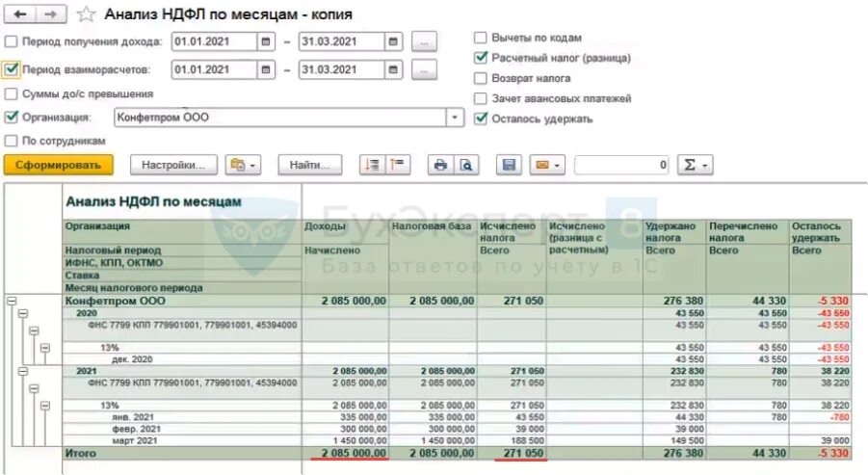This screenshot has height=475, width=868.
Task: Collapse the Конфетпром ООО group
Action: point(11,302)
